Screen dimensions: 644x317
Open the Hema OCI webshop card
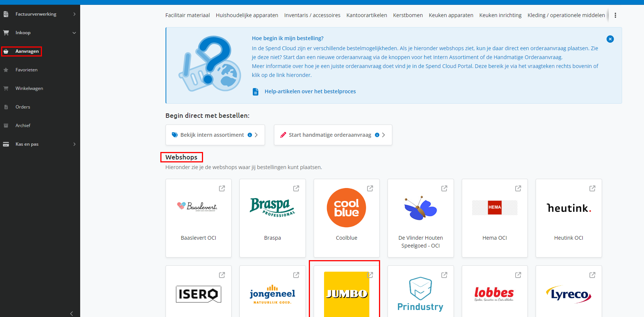(495, 218)
